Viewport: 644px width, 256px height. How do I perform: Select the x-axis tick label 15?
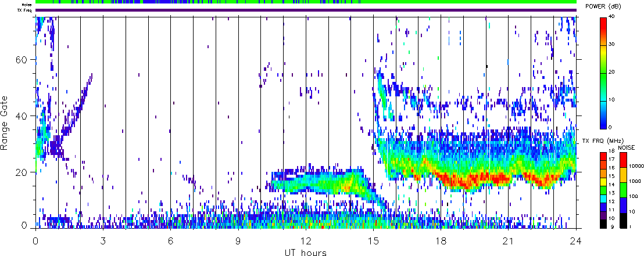tap(373, 241)
